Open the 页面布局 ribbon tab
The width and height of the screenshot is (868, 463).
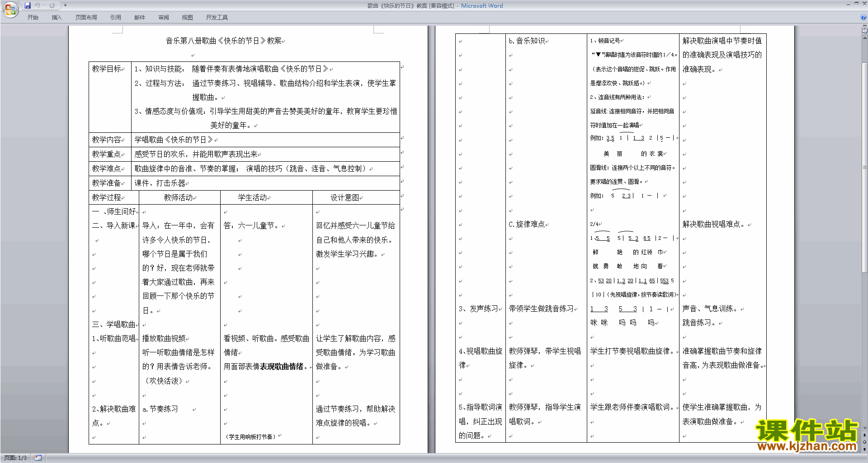86,17
